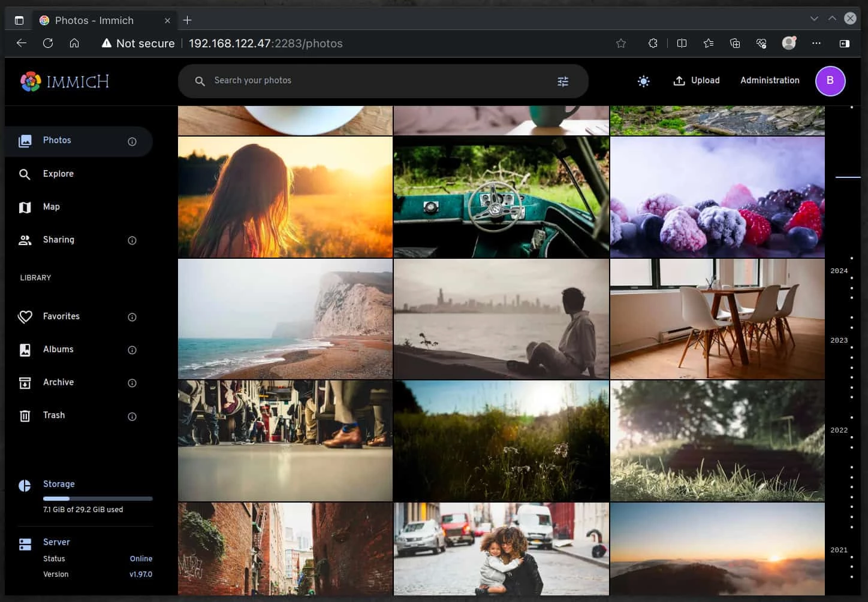Screen dimensions: 868x602
Task: Jump to 2022 on the timeline
Action: point(839,430)
